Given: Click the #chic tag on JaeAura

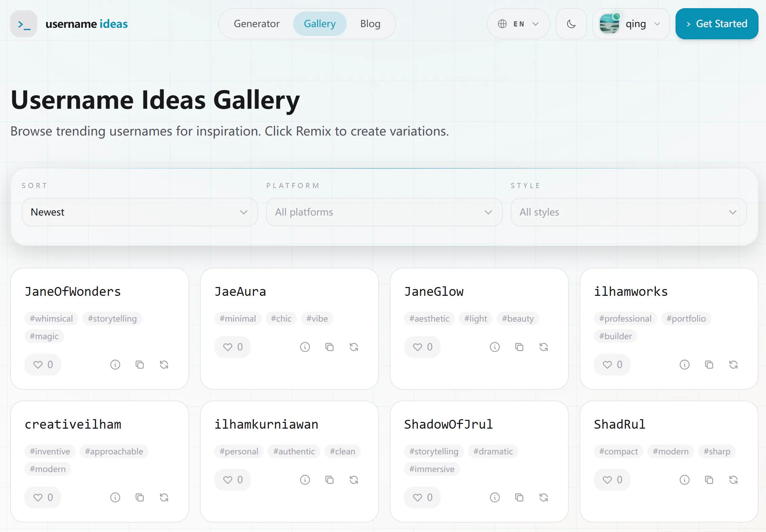Looking at the screenshot, I should tap(281, 319).
